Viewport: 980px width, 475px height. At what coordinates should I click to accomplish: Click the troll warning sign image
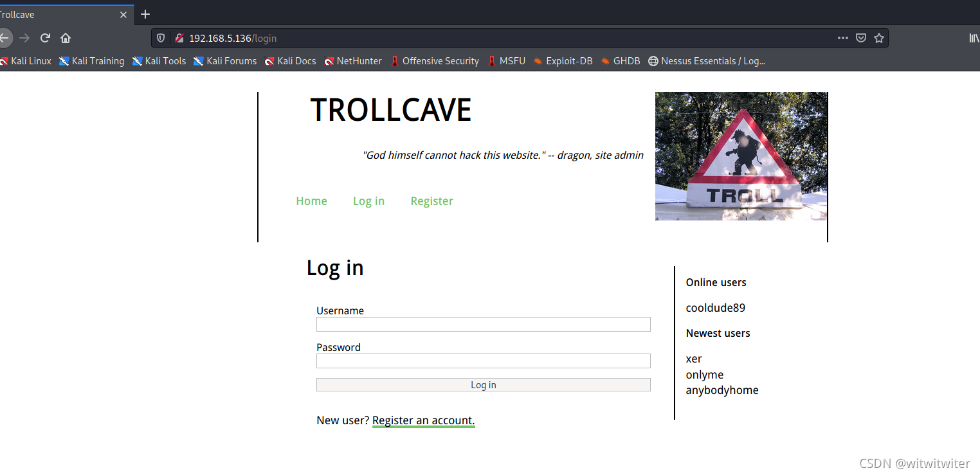(x=741, y=156)
